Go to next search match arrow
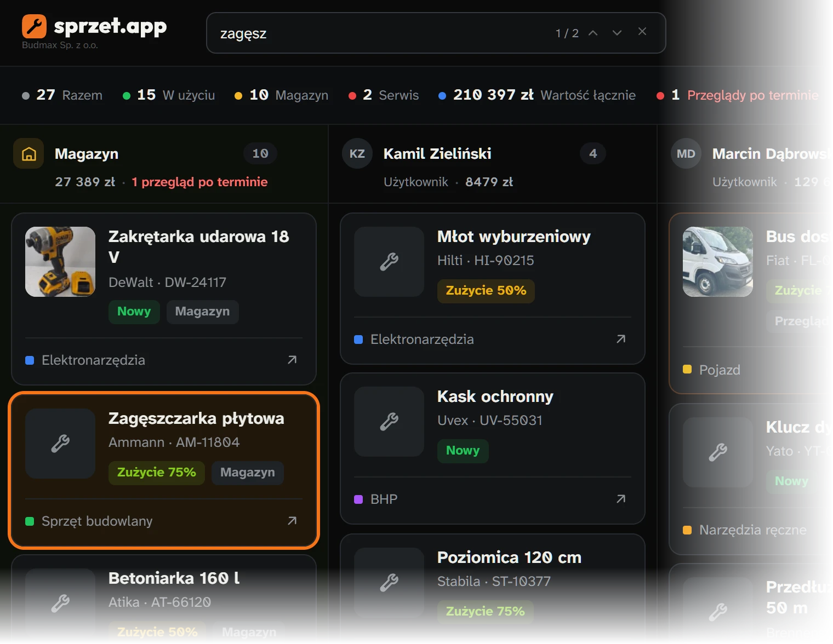 point(617,33)
